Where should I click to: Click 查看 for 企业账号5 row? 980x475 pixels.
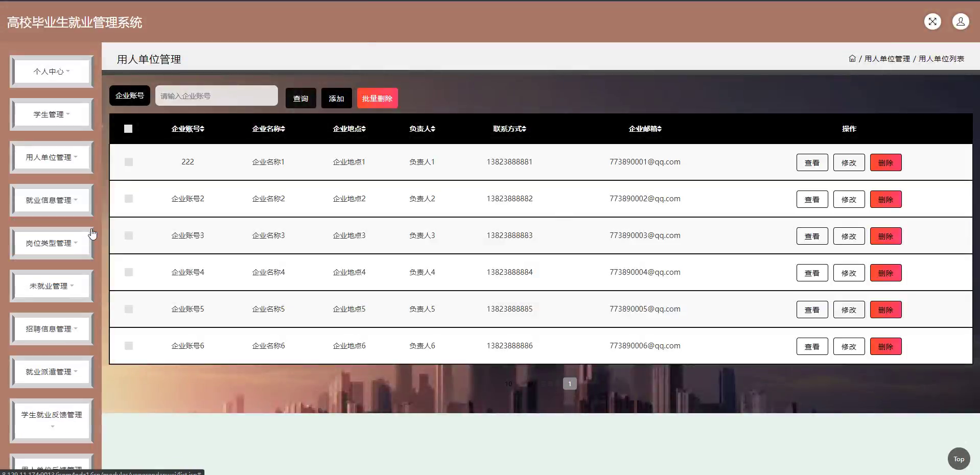tap(812, 310)
